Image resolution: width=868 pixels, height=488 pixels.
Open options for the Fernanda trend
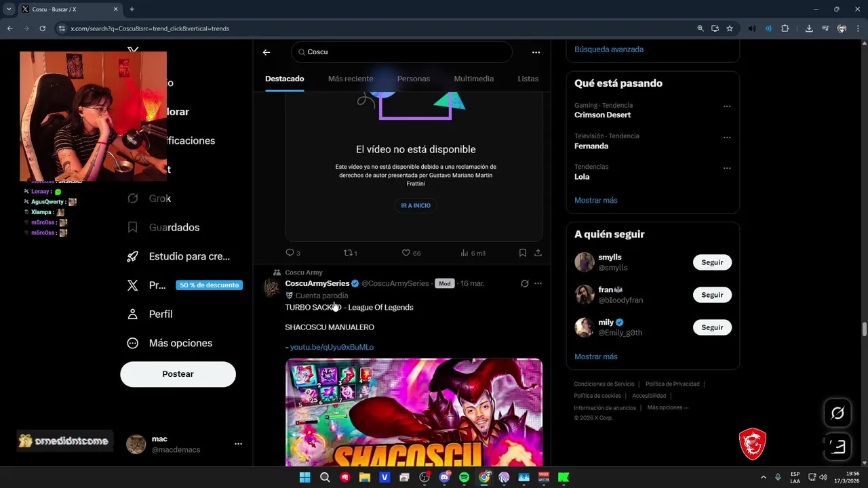(x=727, y=137)
